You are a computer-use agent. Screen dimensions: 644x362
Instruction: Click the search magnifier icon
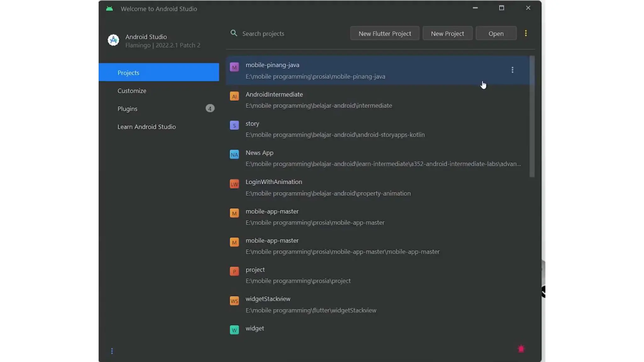(x=234, y=33)
